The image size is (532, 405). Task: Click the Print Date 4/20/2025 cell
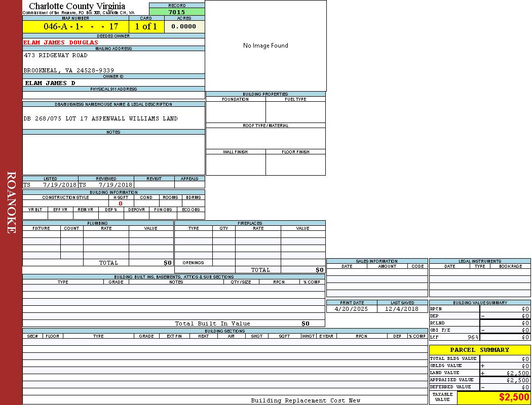click(352, 309)
